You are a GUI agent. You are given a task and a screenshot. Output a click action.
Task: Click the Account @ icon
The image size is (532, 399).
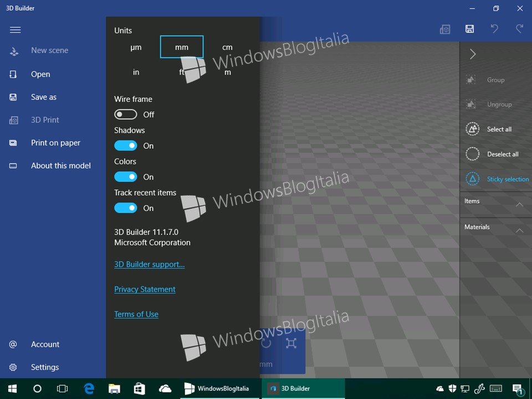[x=13, y=344]
